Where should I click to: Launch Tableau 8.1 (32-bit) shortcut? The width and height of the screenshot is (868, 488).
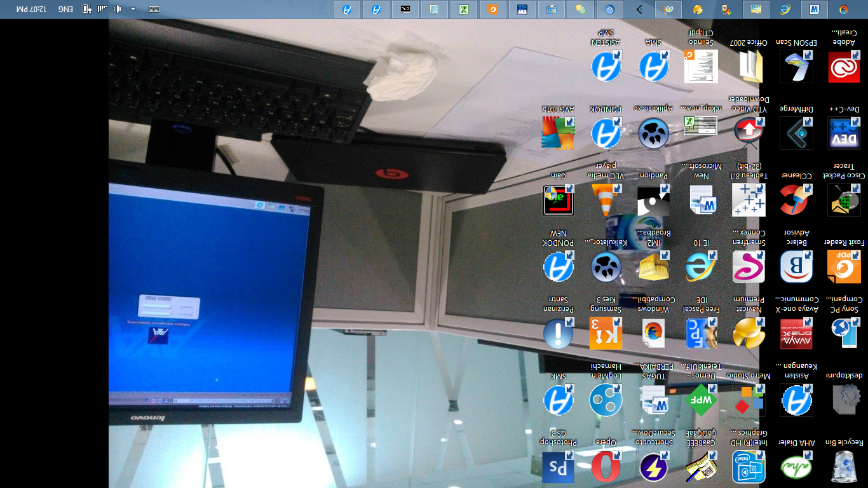tap(749, 200)
